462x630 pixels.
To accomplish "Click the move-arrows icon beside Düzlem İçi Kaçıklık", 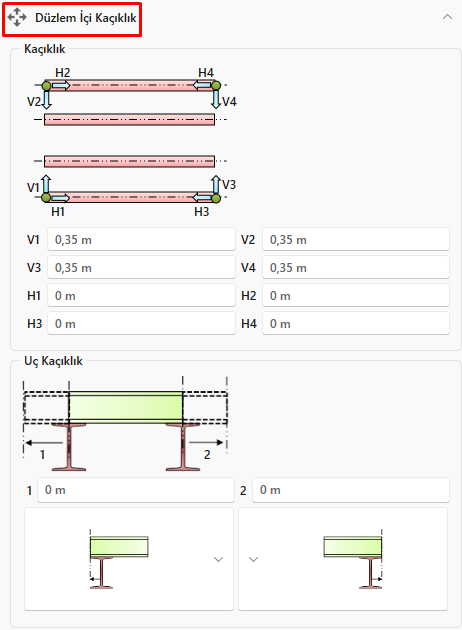I will pyautogui.click(x=17, y=18).
